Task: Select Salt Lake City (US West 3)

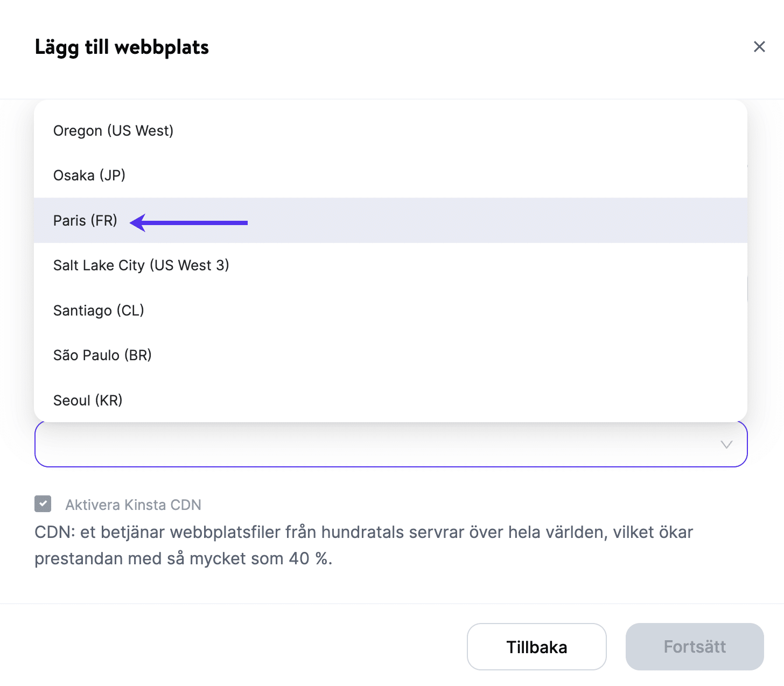Action: (141, 265)
